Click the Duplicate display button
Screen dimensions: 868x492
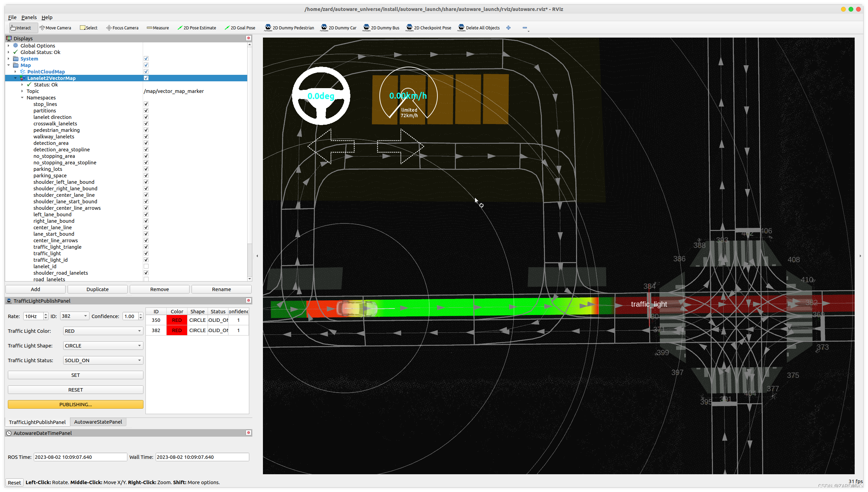point(97,289)
